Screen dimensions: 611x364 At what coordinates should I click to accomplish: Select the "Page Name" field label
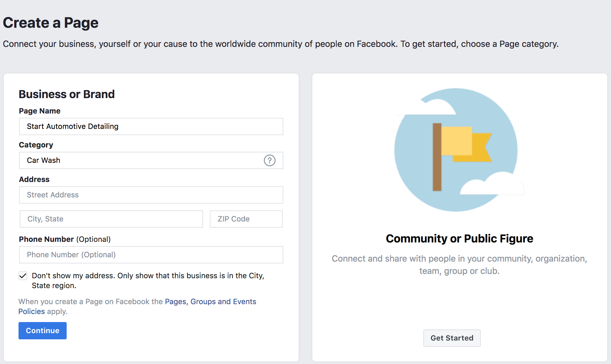click(40, 111)
